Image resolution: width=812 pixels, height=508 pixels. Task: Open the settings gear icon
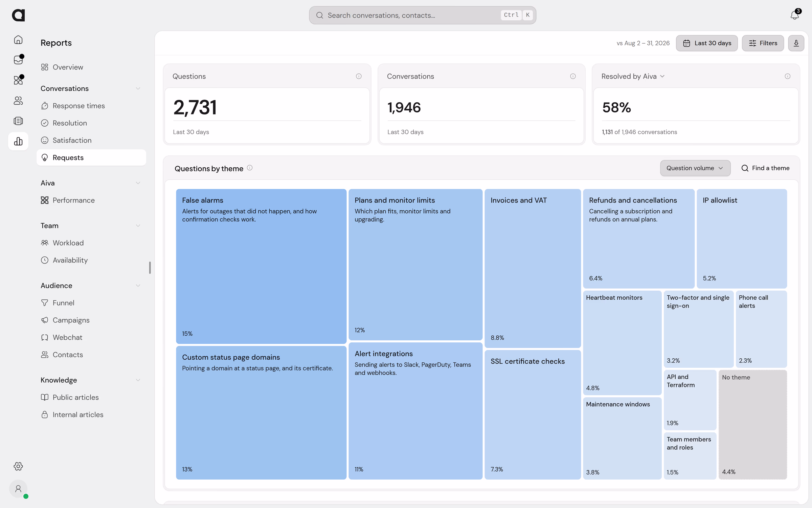click(x=18, y=466)
